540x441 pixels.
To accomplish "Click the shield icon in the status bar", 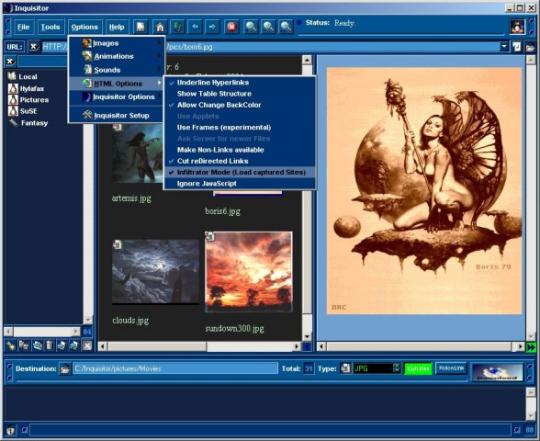I will point(11,430).
